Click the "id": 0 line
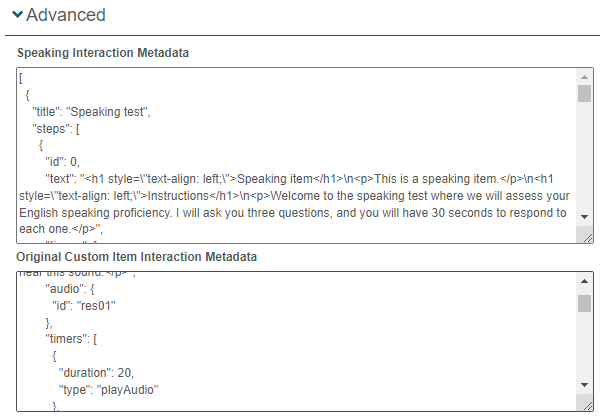The height and width of the screenshot is (420, 600). click(x=62, y=162)
